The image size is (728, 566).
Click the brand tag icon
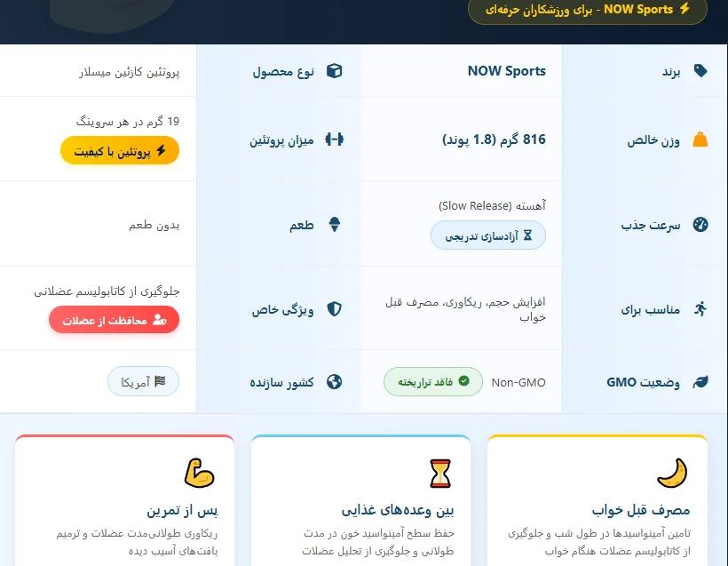(x=700, y=71)
